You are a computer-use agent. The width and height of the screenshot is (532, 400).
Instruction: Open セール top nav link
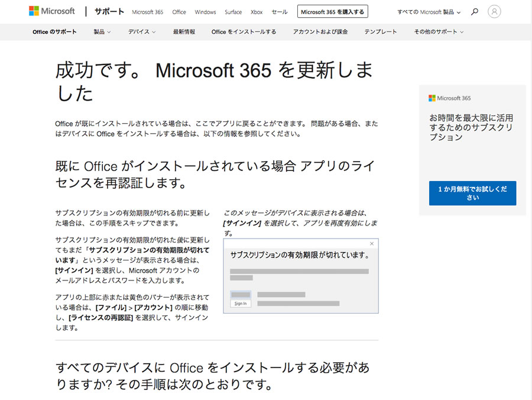click(x=279, y=12)
